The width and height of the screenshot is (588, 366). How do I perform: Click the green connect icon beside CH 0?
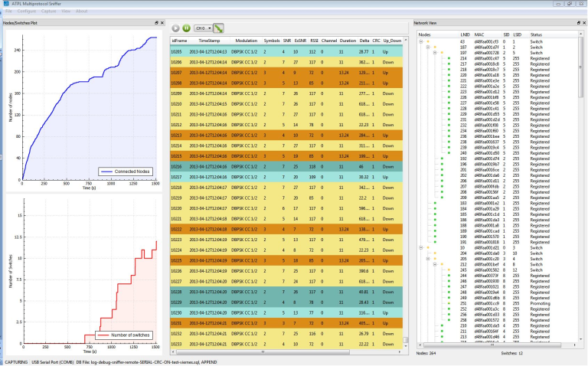pyautogui.click(x=218, y=28)
